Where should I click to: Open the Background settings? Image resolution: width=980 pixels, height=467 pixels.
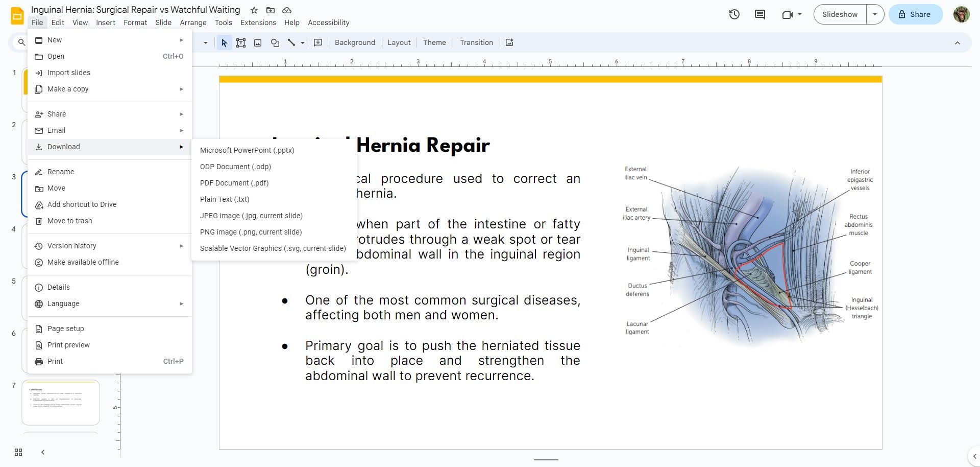(x=355, y=42)
